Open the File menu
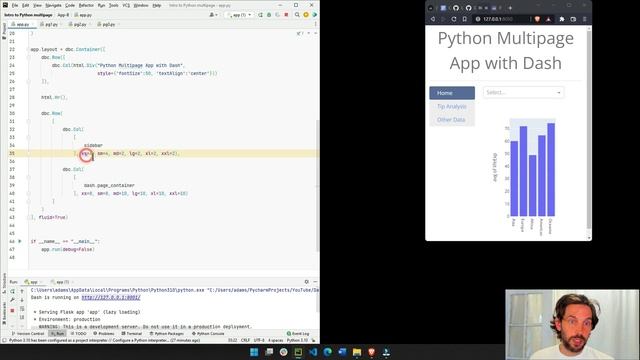 pos(15,5)
